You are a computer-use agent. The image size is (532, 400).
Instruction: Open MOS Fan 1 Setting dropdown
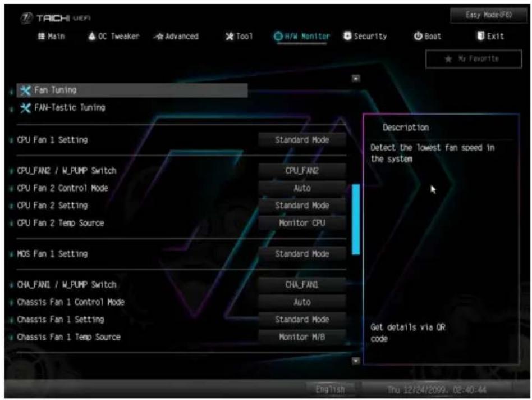point(302,254)
